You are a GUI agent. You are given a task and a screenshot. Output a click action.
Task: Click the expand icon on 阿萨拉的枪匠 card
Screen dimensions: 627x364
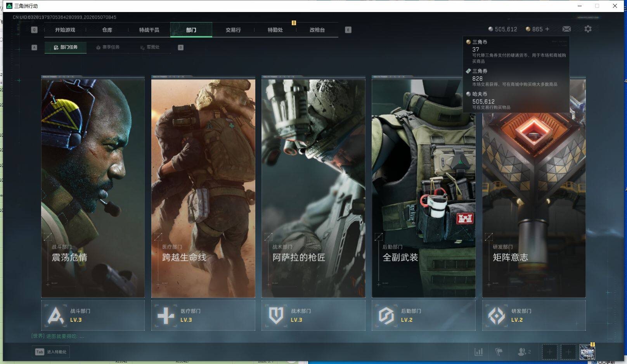pos(268,236)
